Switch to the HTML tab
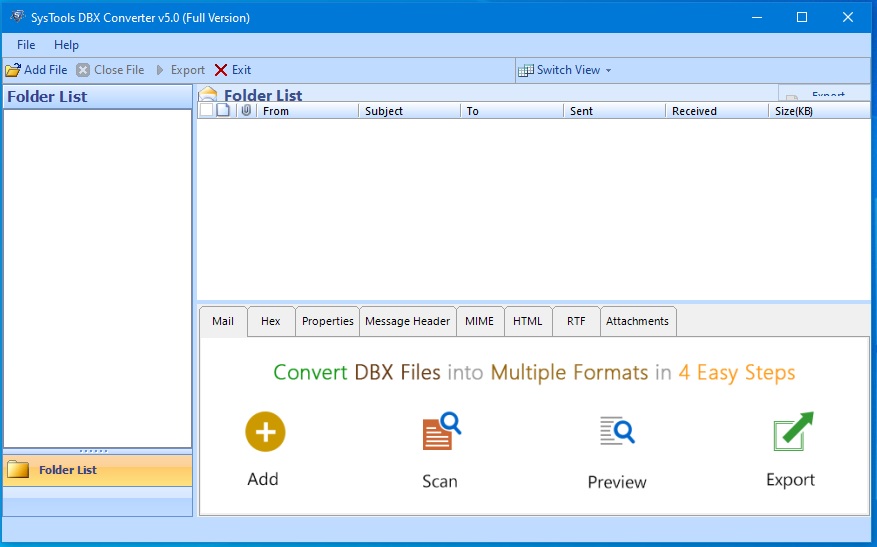Screen dimensions: 877x547 tap(528, 321)
